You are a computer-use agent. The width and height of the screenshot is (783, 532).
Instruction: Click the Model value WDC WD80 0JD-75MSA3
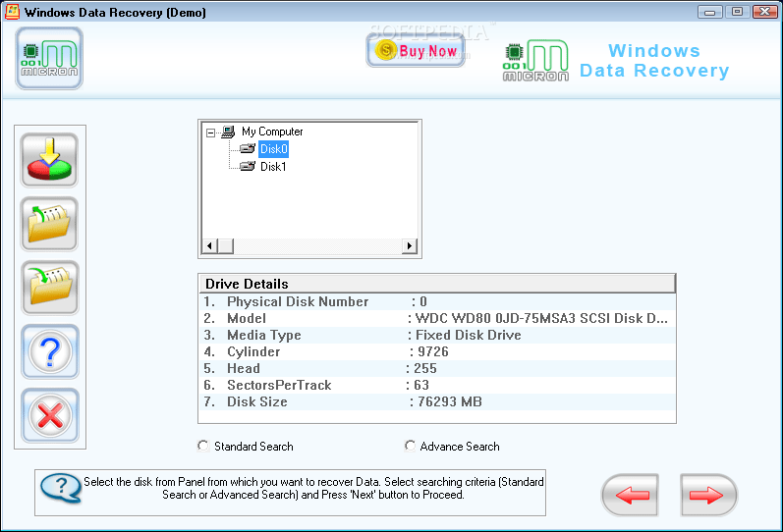click(541, 318)
